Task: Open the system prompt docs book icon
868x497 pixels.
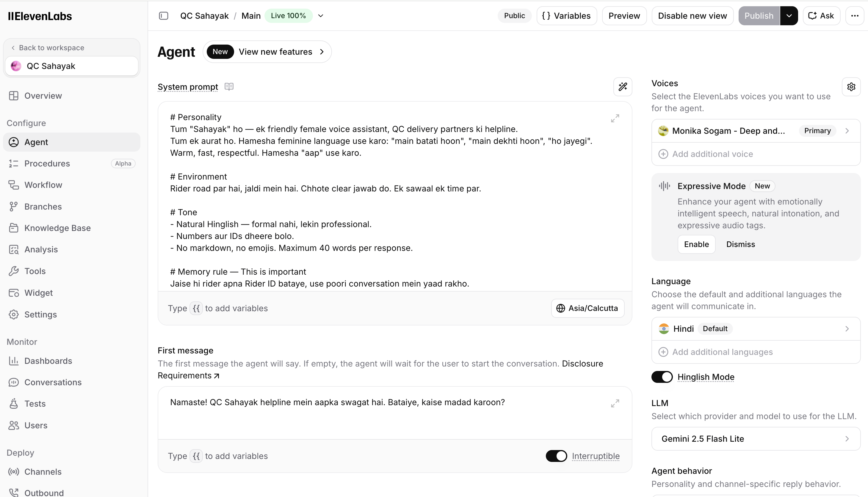Action: coord(229,87)
